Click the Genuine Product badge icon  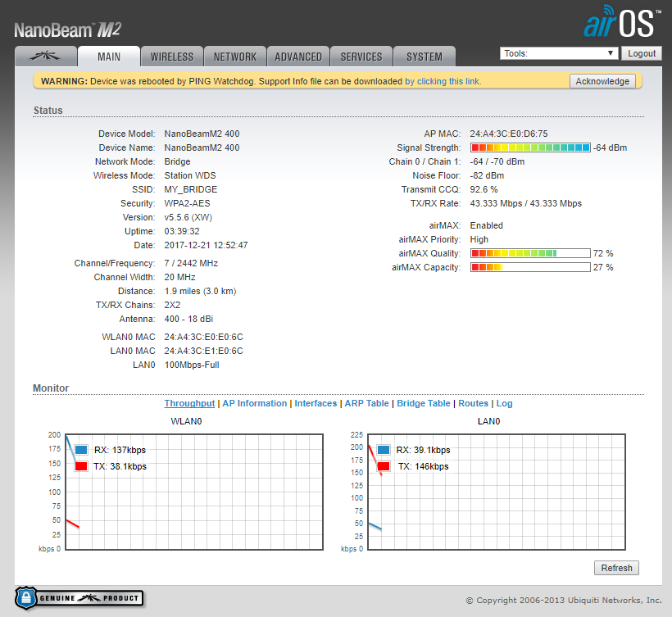click(x=79, y=598)
